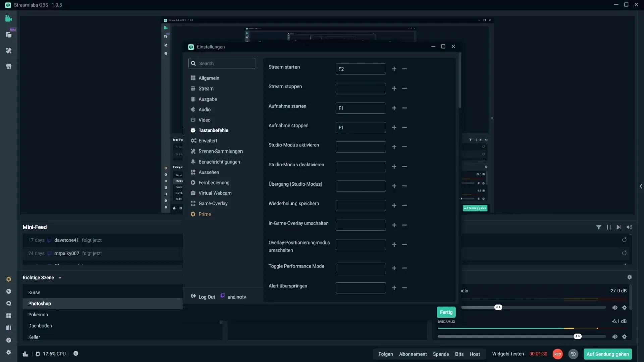The image size is (644, 362).
Task: Pause the Mini-Feed alert queue
Action: 609,227
